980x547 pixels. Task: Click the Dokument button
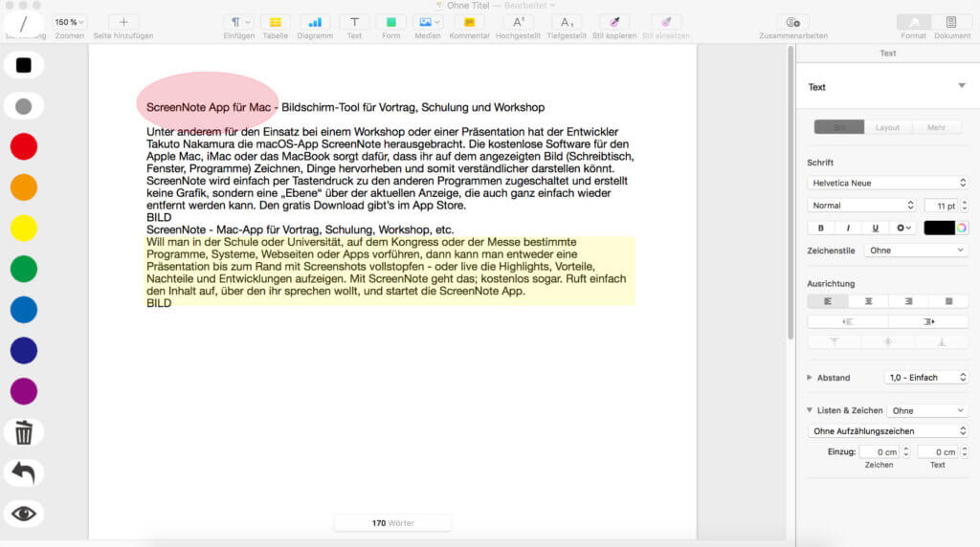951,23
